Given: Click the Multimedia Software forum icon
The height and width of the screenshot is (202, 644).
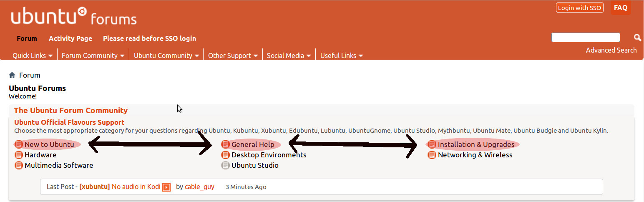Looking at the screenshot, I should pyautogui.click(x=19, y=165).
